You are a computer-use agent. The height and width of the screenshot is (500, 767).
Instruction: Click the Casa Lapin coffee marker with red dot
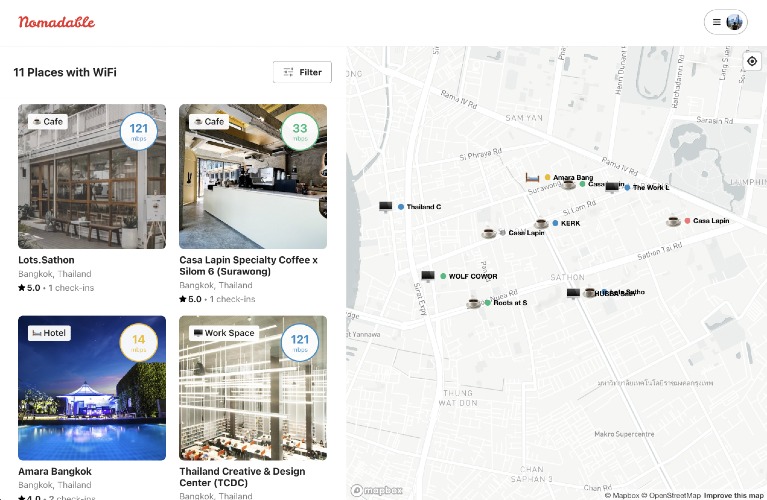673,221
